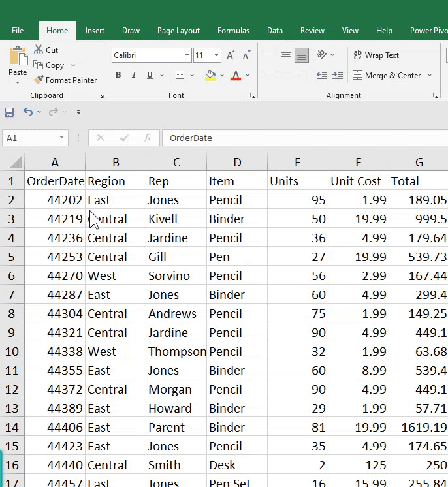The height and width of the screenshot is (487, 448).
Task: Open Font settings dialog launcher
Action: tap(253, 95)
